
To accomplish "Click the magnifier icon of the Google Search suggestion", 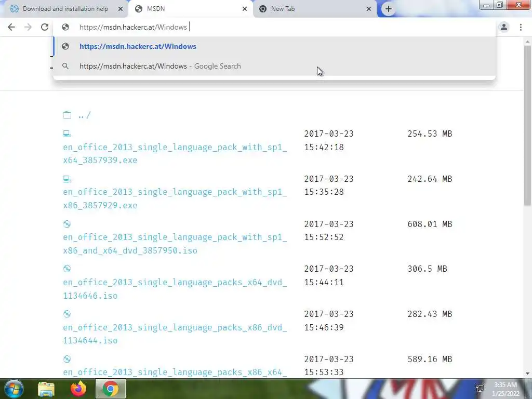I will click(x=65, y=66).
